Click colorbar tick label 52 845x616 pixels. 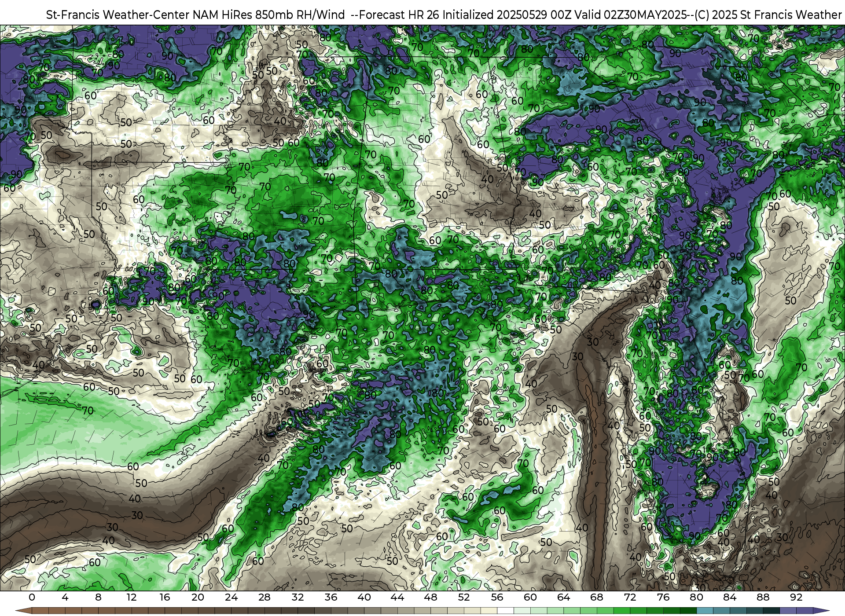pyautogui.click(x=464, y=597)
